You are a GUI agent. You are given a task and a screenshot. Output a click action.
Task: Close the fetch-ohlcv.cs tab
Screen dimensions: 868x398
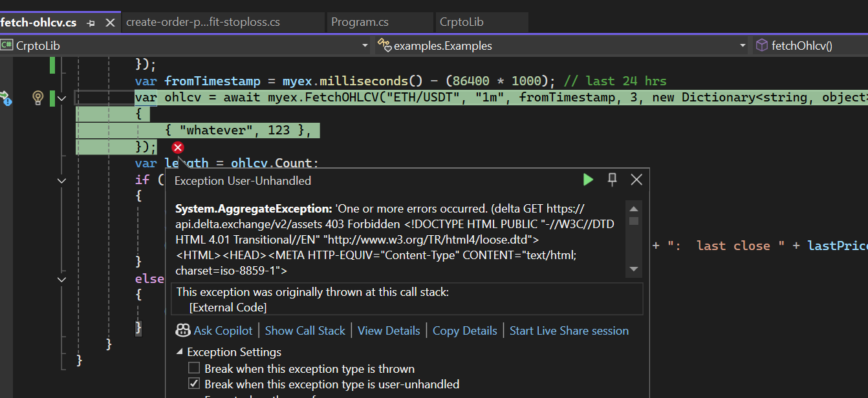(x=110, y=23)
